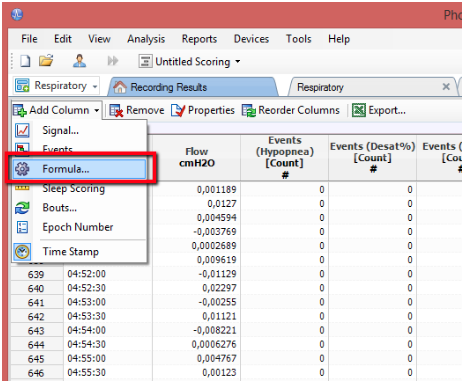Image resolution: width=466 pixels, height=383 pixels.
Task: Expand the Respiratory workspace dropdown arrow
Action: click(95, 87)
